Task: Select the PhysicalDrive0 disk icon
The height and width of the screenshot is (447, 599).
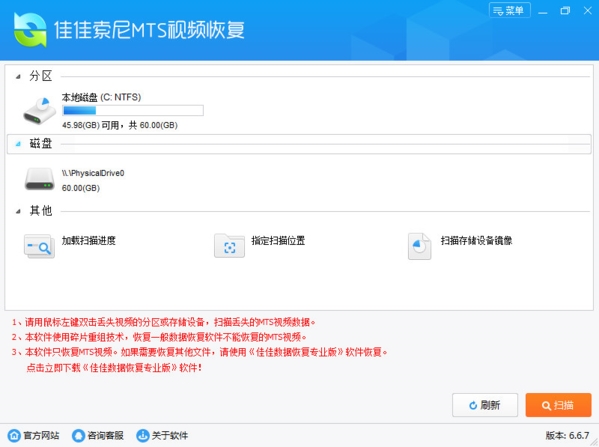Action: pyautogui.click(x=40, y=179)
